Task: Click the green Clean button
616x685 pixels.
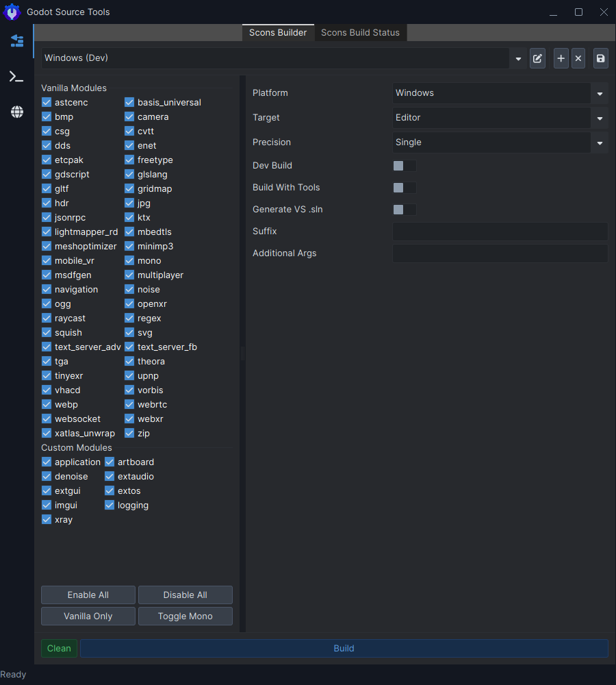Action: [59, 648]
